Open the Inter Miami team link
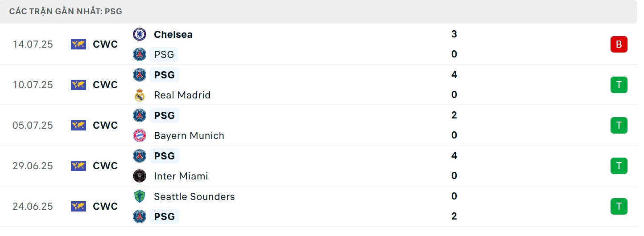This screenshot has height=236, width=644. pyautogui.click(x=181, y=176)
